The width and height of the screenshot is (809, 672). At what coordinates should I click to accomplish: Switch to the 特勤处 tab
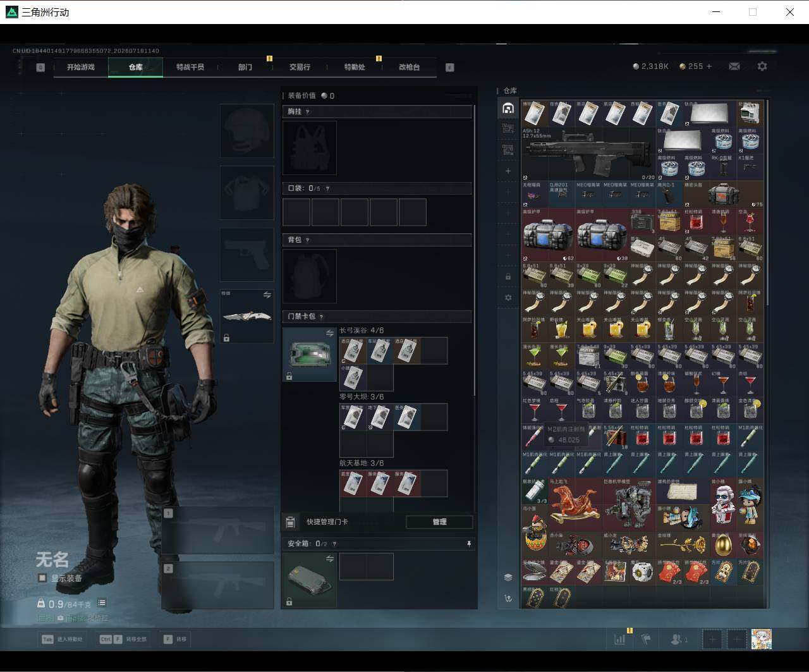[355, 67]
